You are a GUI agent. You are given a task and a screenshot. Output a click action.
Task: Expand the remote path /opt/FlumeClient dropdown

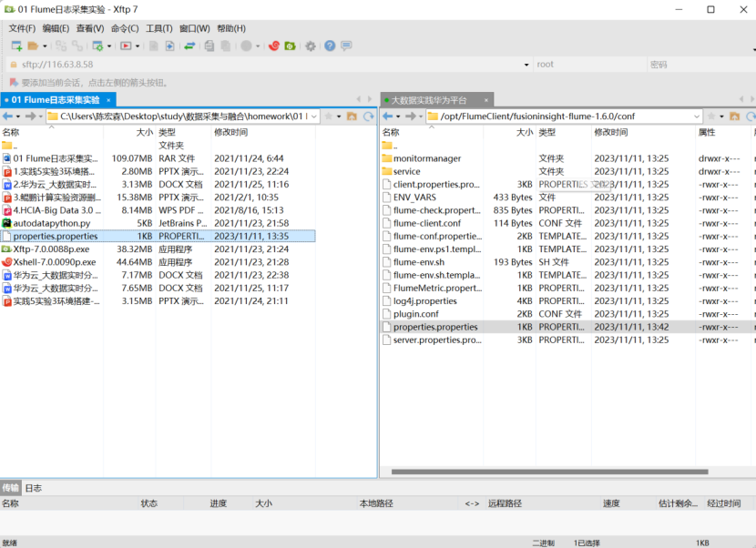pos(697,117)
